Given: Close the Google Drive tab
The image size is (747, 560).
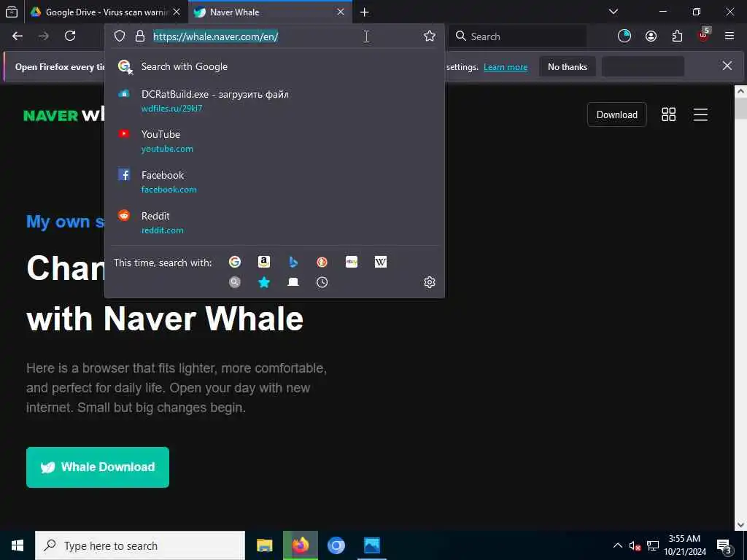Looking at the screenshot, I should [x=177, y=12].
